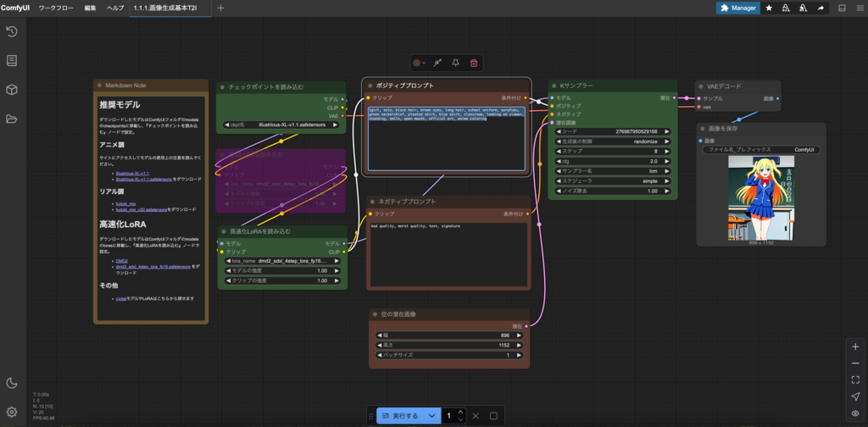Click the 実行する run button

pyautogui.click(x=399, y=415)
